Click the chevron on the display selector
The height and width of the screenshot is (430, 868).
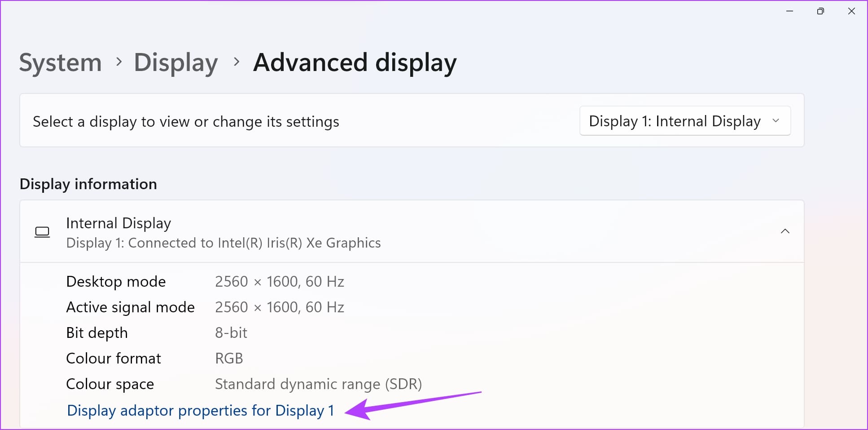(776, 120)
